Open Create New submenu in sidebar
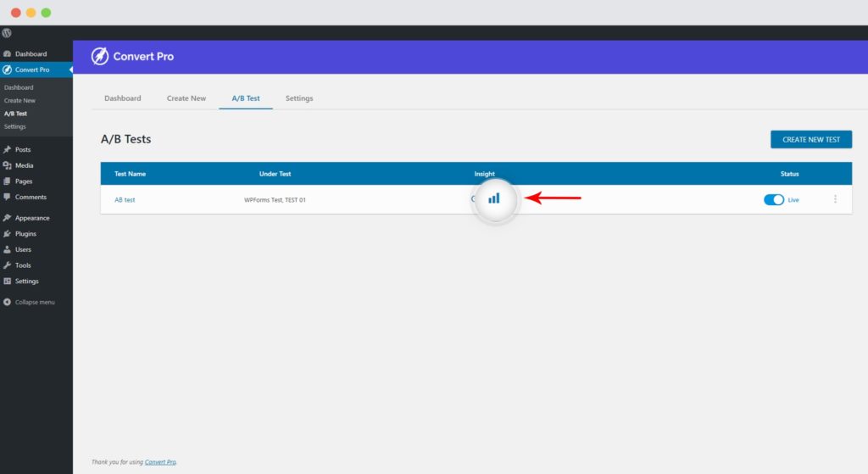The width and height of the screenshot is (868, 474). (19, 100)
